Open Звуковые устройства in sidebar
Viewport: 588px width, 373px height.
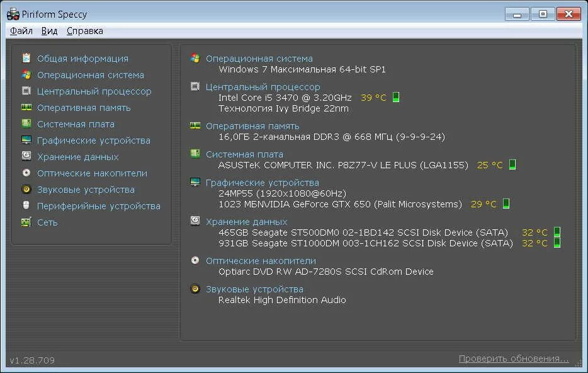[86, 190]
